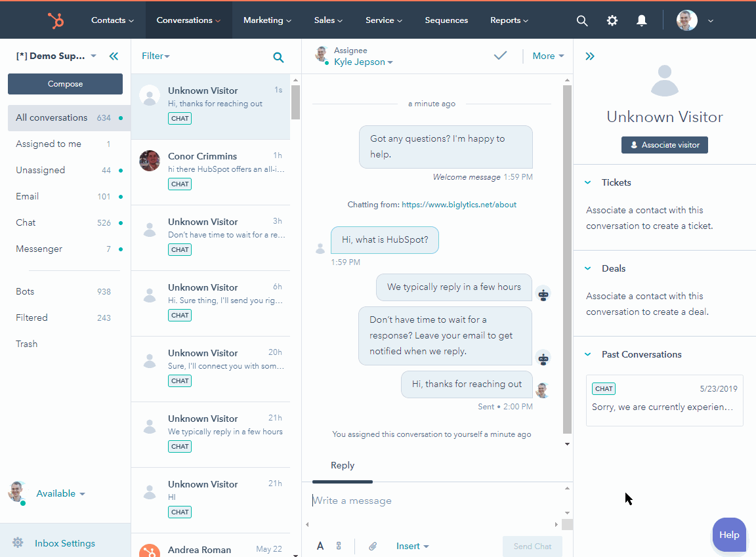
Task: Select the Unassigned inbox view
Action: tap(41, 170)
